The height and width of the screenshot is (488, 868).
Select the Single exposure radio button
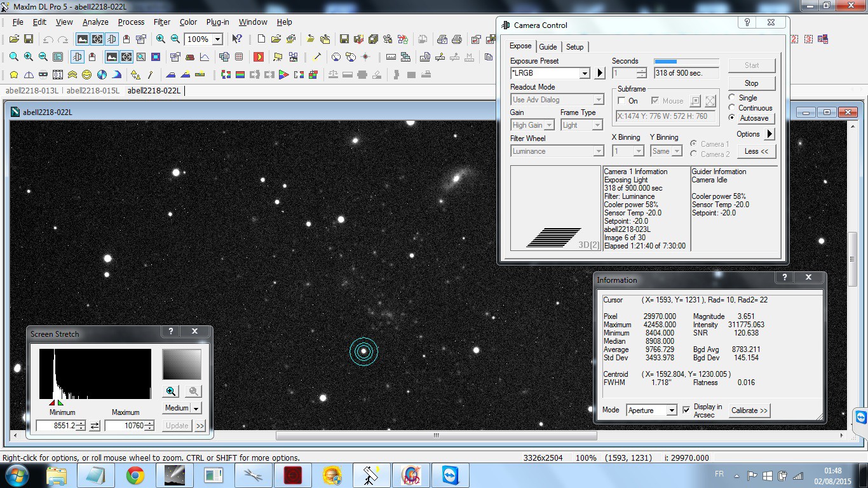732,98
